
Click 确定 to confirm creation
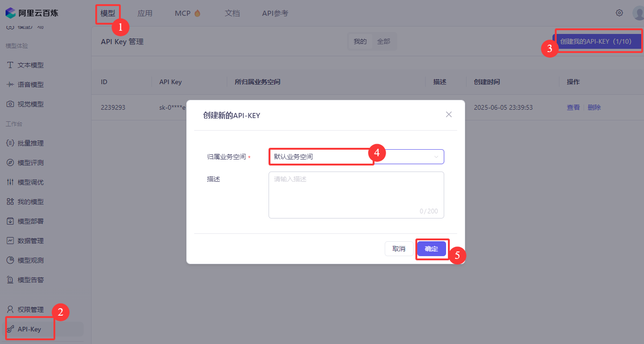point(431,249)
